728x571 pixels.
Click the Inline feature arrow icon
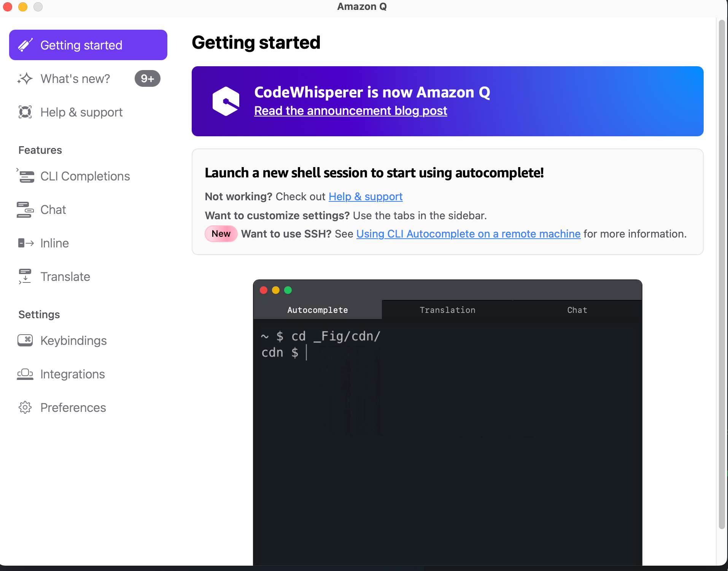click(x=26, y=243)
